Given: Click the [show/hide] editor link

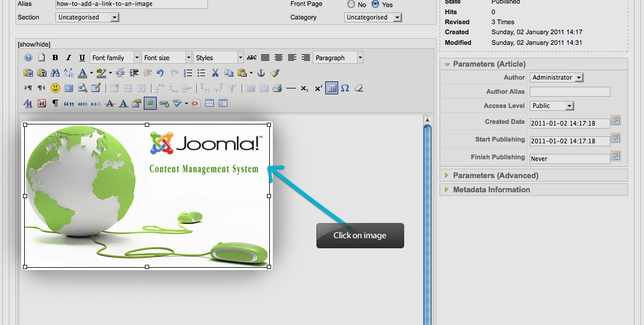Looking at the screenshot, I should tap(34, 44).
